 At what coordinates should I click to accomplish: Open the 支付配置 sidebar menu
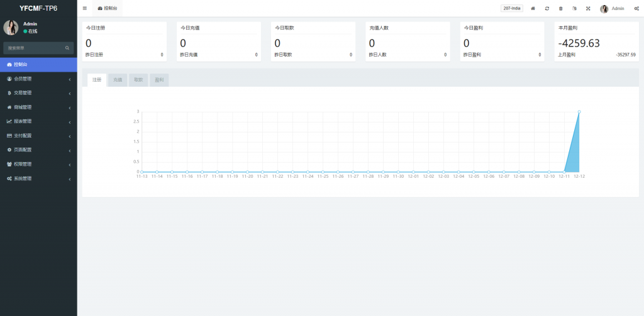pyautogui.click(x=38, y=136)
